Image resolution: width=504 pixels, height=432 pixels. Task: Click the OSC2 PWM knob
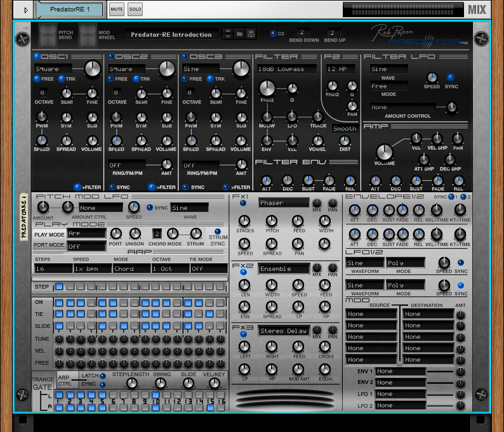116,117
